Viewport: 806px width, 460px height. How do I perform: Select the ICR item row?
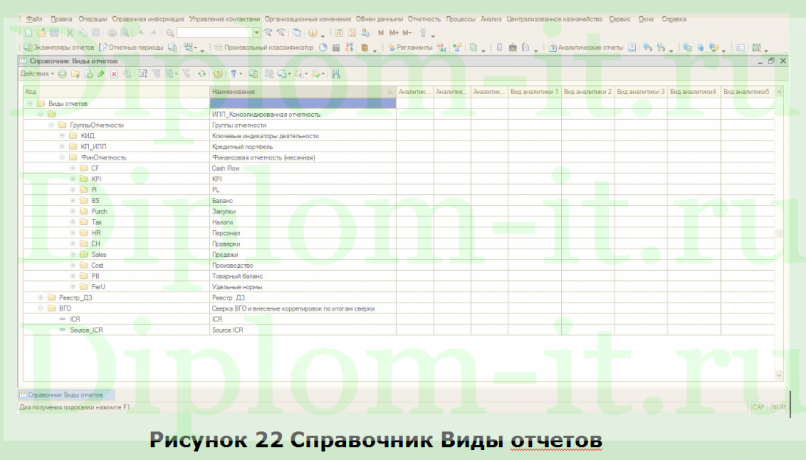[x=398, y=319]
